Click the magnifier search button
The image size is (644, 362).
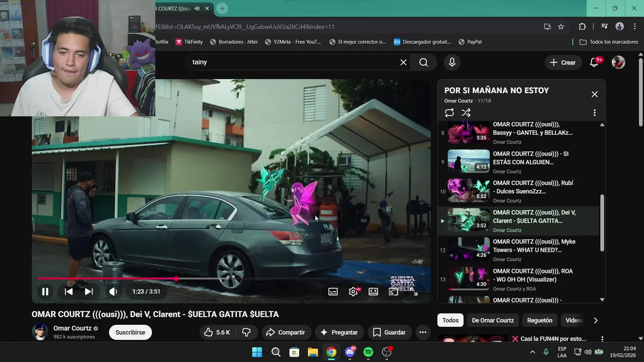coord(424,62)
